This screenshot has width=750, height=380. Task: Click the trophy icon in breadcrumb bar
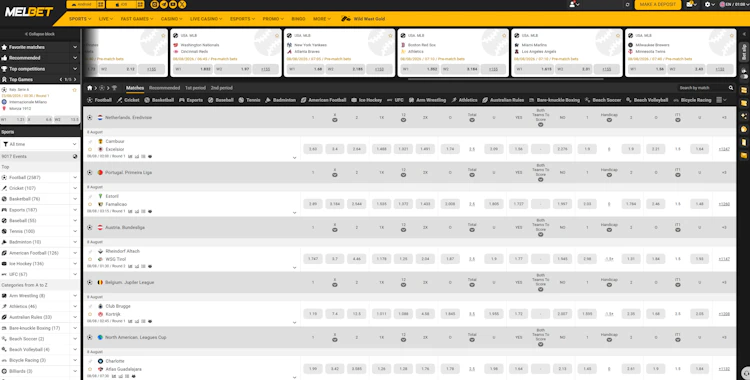click(x=114, y=88)
